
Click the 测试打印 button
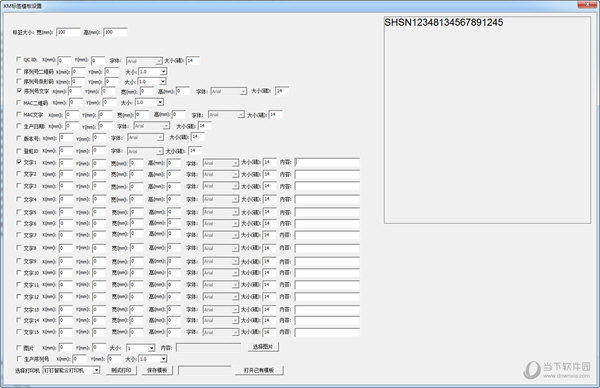[x=121, y=370]
